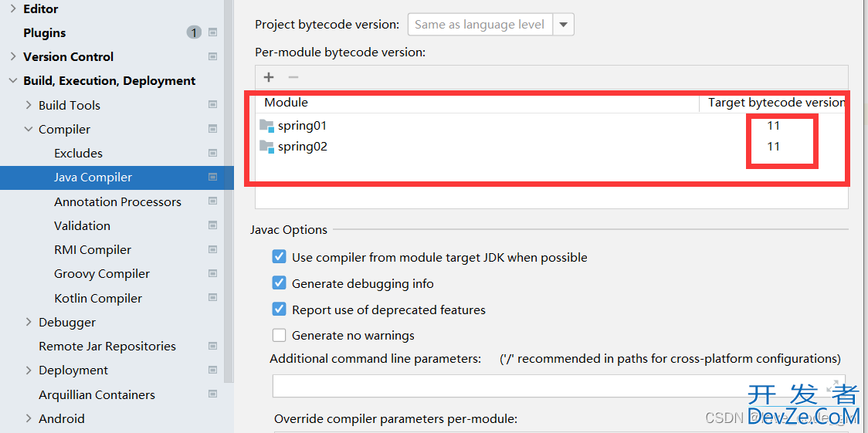Viewport: 868px width, 433px height.
Task: Click the Target bytecode version column header
Action: pyautogui.click(x=776, y=103)
